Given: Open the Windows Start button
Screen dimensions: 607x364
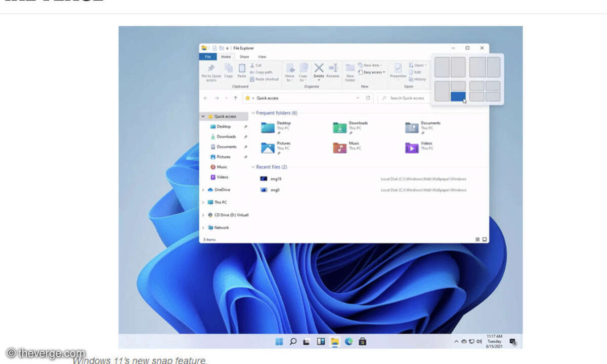Looking at the screenshot, I should tap(279, 342).
